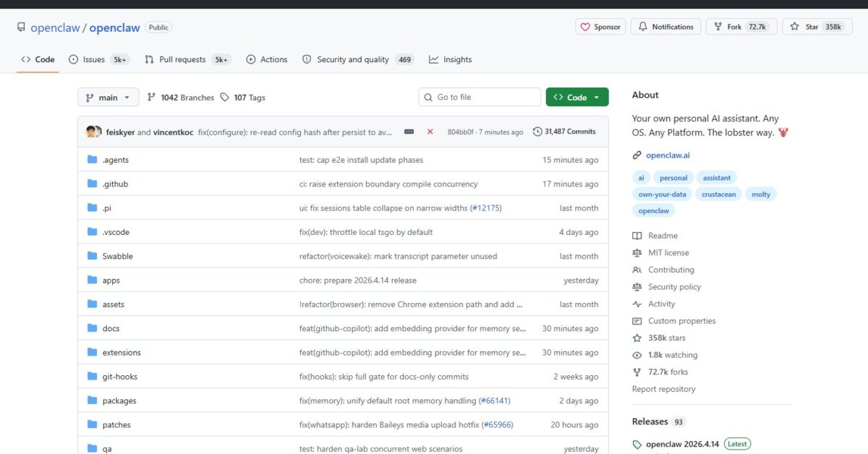Click the Security policy scale icon
The height and width of the screenshot is (454, 868).
coord(637,287)
